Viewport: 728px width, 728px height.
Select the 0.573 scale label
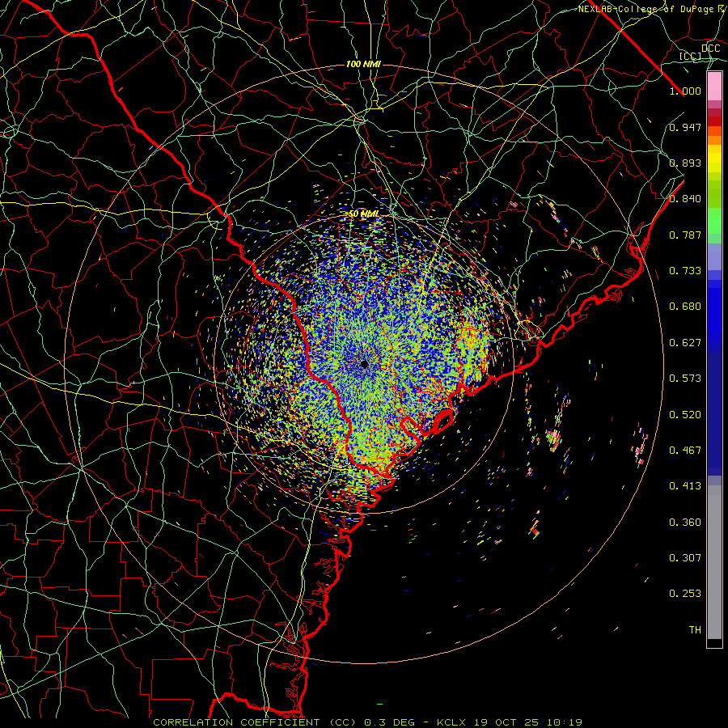[685, 379]
